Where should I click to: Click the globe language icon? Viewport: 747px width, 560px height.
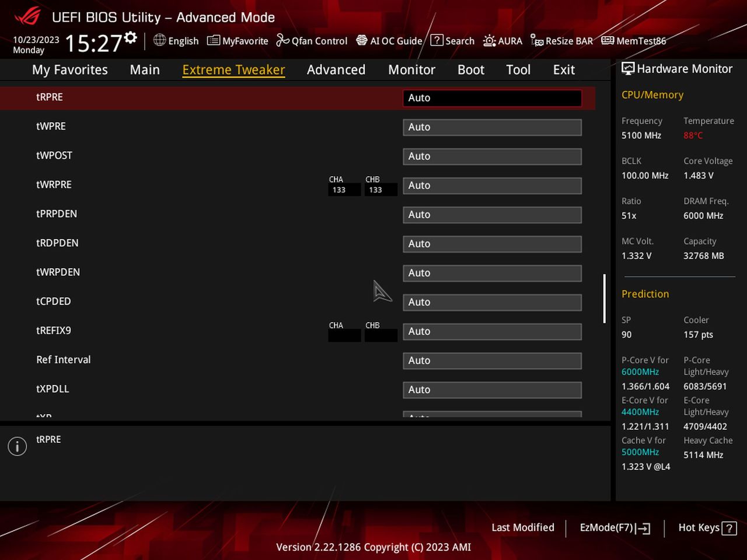point(159,40)
